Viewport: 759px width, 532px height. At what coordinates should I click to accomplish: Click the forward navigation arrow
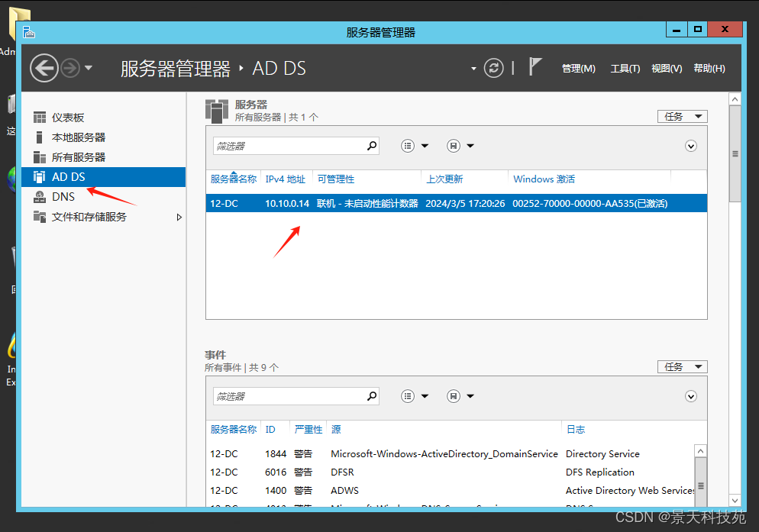(x=70, y=68)
